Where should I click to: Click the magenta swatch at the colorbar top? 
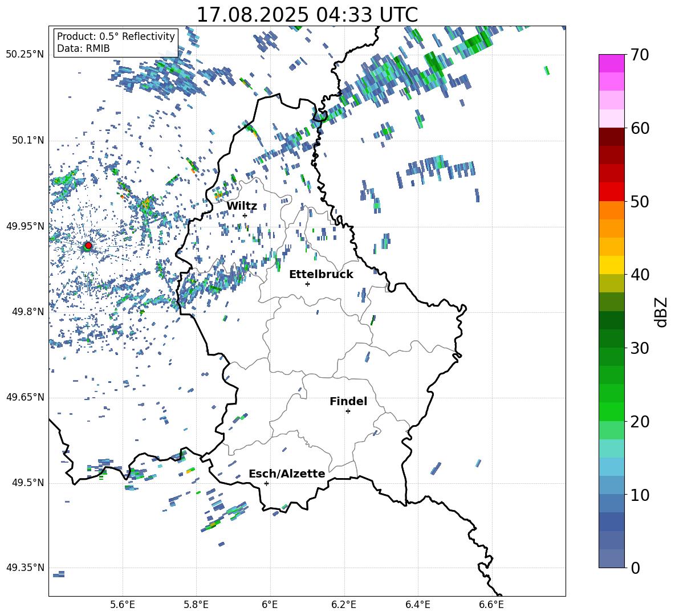point(611,64)
